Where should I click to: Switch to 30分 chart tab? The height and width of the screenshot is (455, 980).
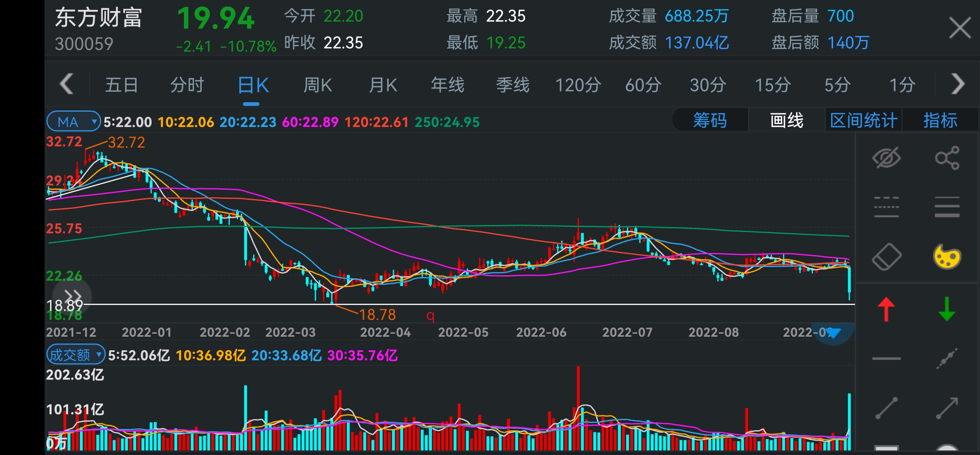click(708, 85)
